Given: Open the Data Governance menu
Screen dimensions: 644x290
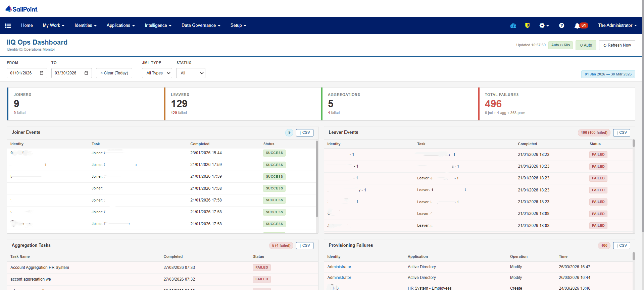Looking at the screenshot, I should [x=201, y=25].
